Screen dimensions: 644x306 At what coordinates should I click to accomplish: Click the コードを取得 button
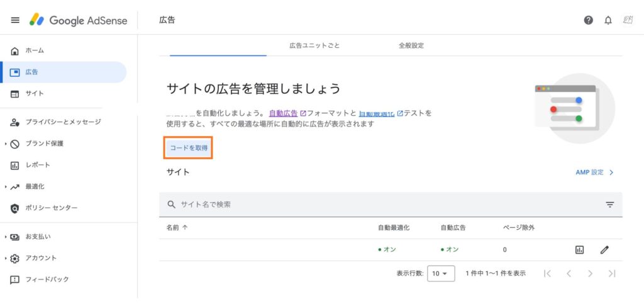[189, 148]
